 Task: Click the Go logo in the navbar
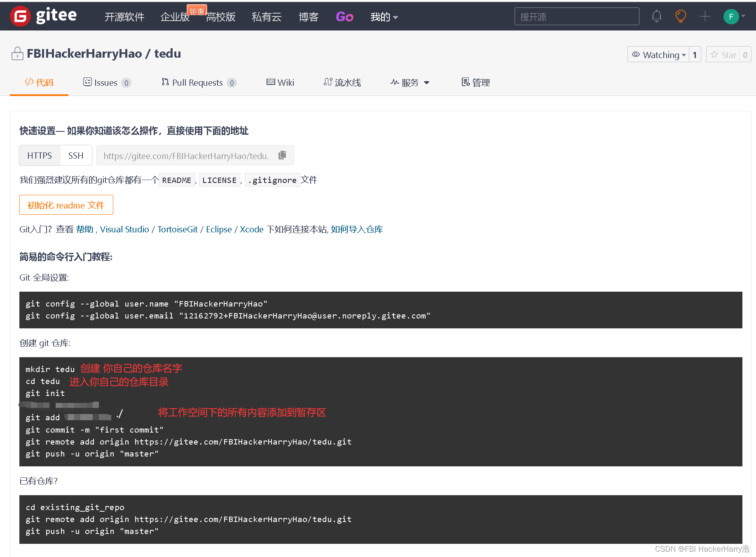point(344,16)
